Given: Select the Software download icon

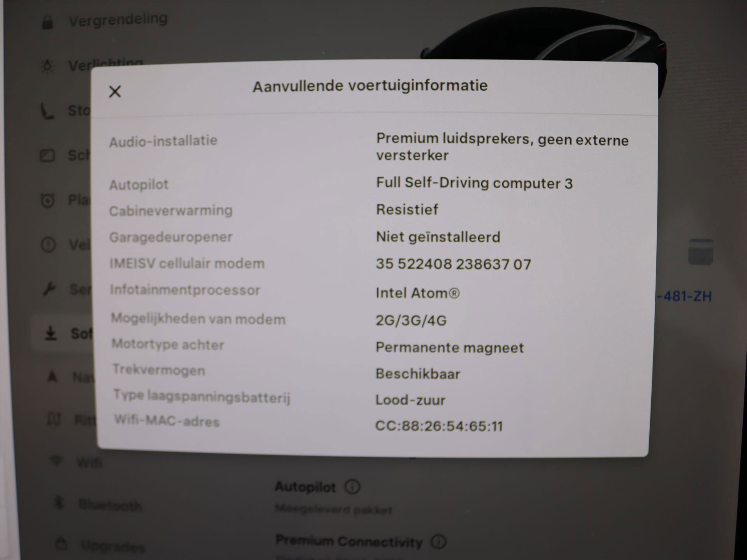Looking at the screenshot, I should pos(51,333).
